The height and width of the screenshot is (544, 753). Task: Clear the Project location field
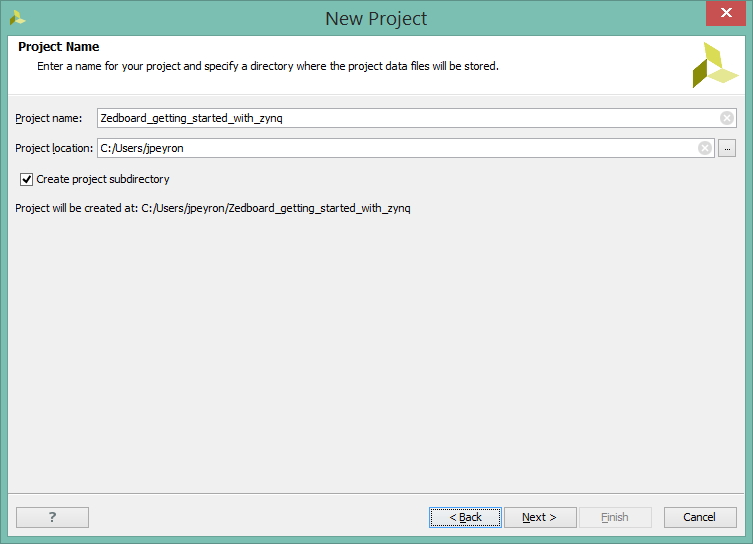(704, 148)
